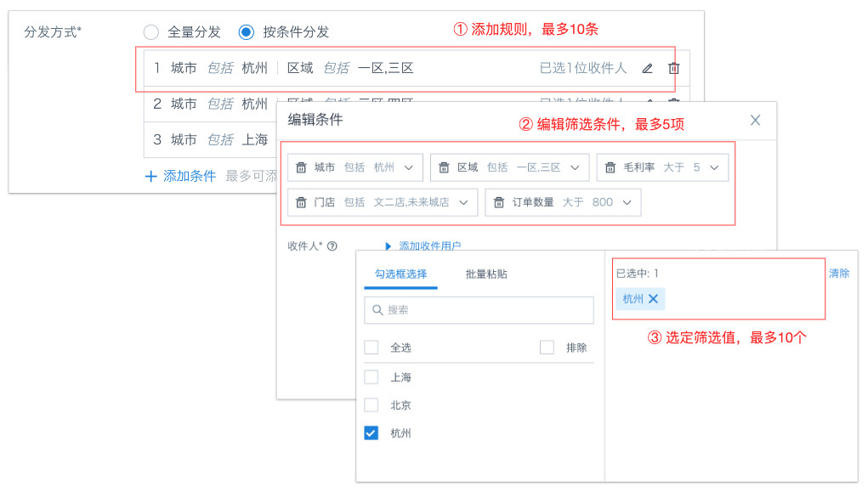
Task: Click the 搜索 input field
Action: click(x=479, y=310)
